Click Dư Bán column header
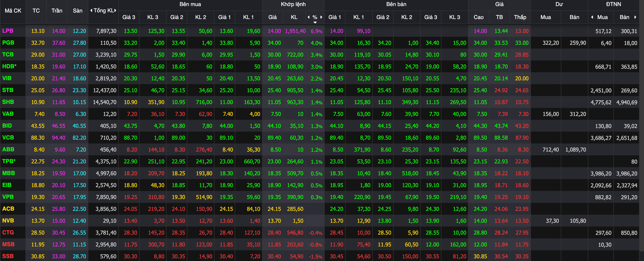 (x=574, y=17)
